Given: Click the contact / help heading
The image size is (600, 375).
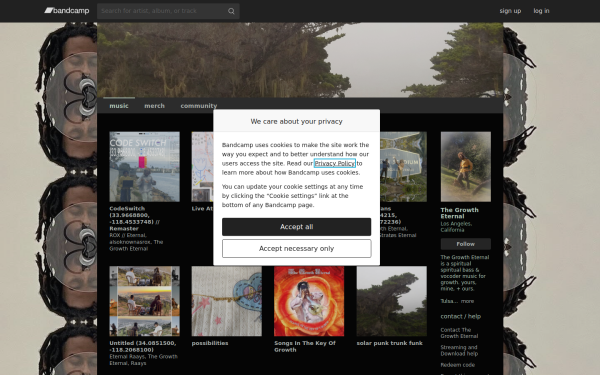Looking at the screenshot, I should point(461,316).
